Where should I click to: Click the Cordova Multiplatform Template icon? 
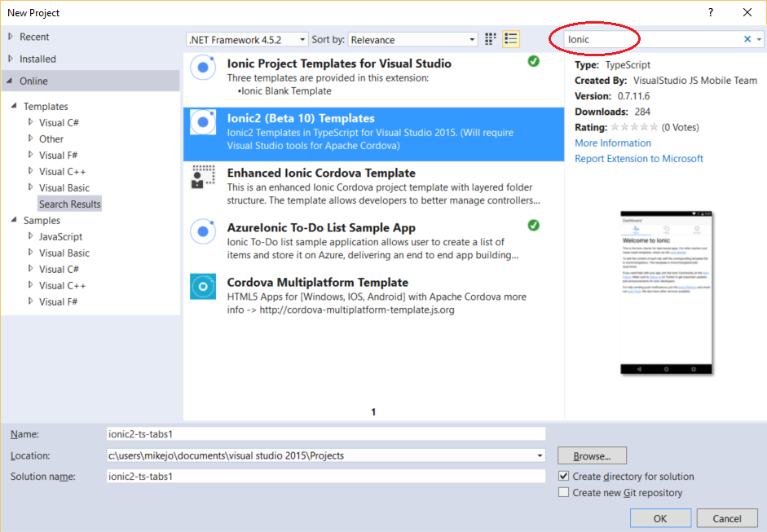pos(203,287)
